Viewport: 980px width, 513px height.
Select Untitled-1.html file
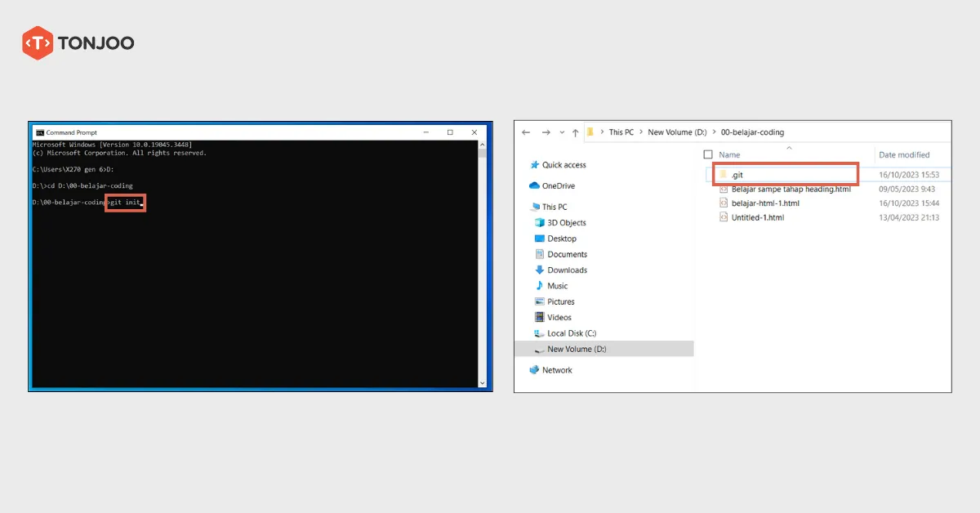point(757,218)
